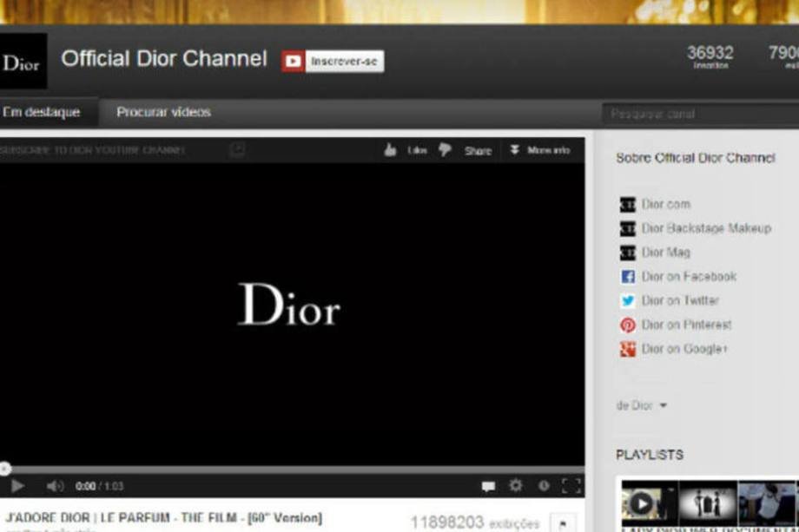The image size is (799, 532).
Task: Enter fullscreen mode in the player
Action: point(571,486)
